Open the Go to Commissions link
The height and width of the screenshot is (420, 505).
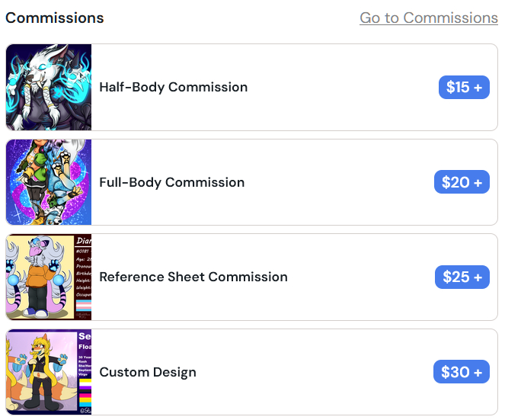click(x=428, y=18)
